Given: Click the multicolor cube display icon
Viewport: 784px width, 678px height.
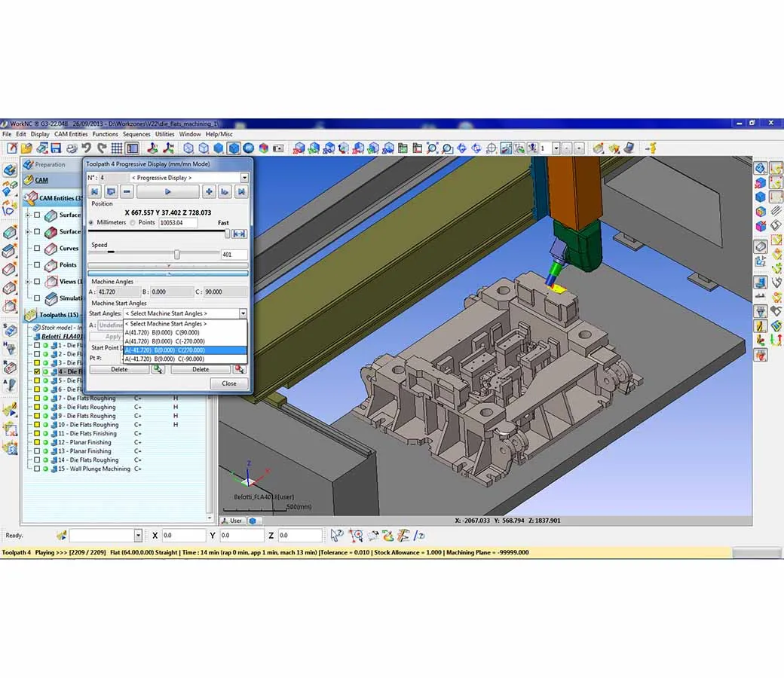Looking at the screenshot, I should pos(264,148).
